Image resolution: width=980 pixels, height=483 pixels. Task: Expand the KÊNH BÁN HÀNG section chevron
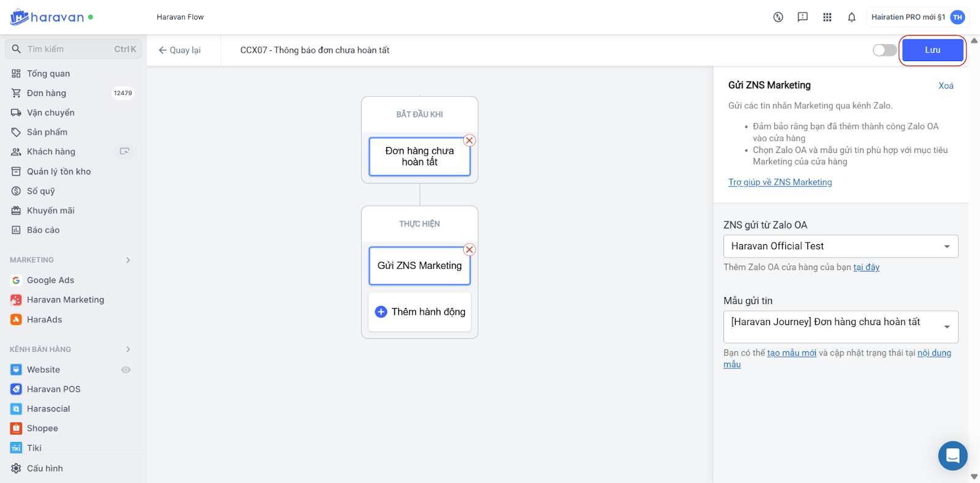click(x=128, y=350)
